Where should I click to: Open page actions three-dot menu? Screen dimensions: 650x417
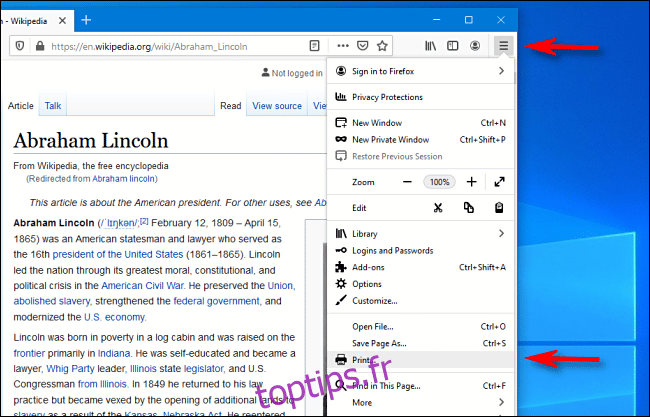point(343,46)
